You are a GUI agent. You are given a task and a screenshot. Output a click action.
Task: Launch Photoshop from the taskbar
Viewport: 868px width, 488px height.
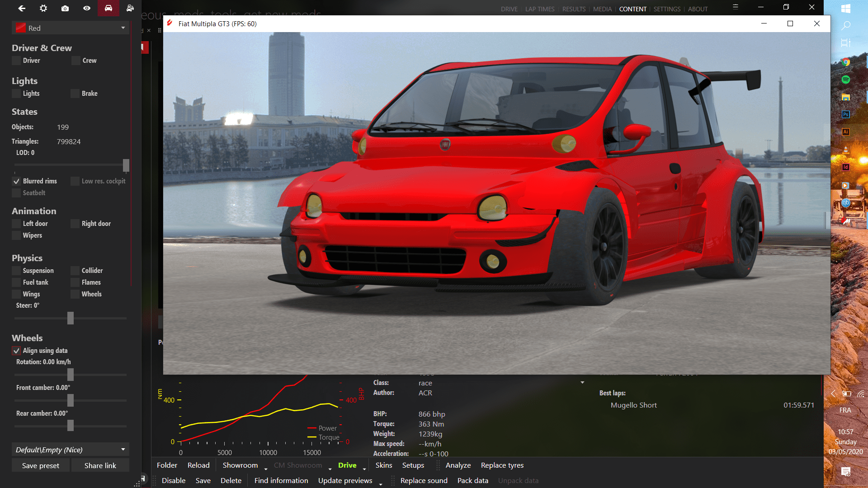pyautogui.click(x=846, y=114)
